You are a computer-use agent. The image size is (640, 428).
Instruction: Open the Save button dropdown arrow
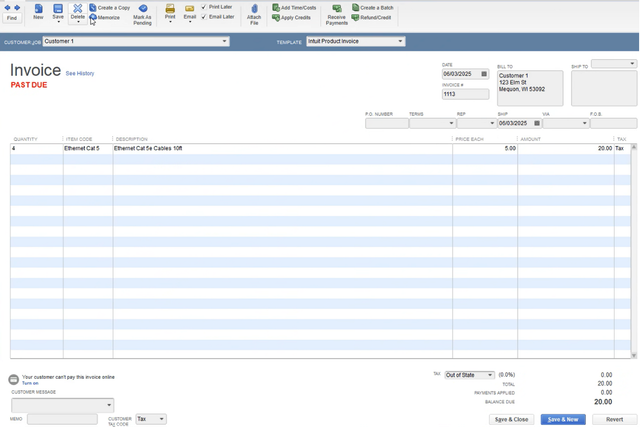(x=58, y=22)
